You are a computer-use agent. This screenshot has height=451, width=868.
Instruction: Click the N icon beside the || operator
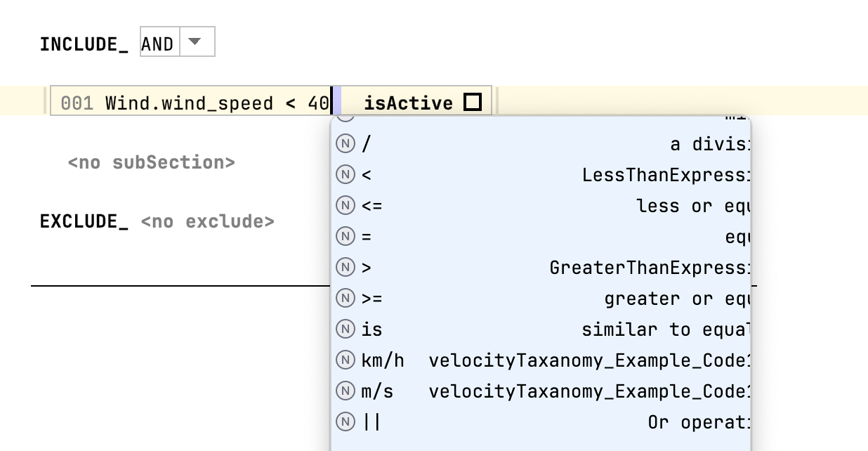pyautogui.click(x=345, y=422)
